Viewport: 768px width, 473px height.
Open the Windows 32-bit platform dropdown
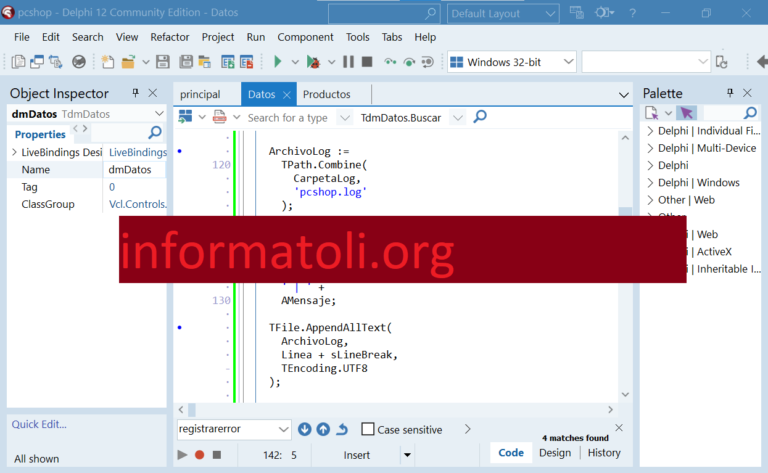tap(568, 62)
